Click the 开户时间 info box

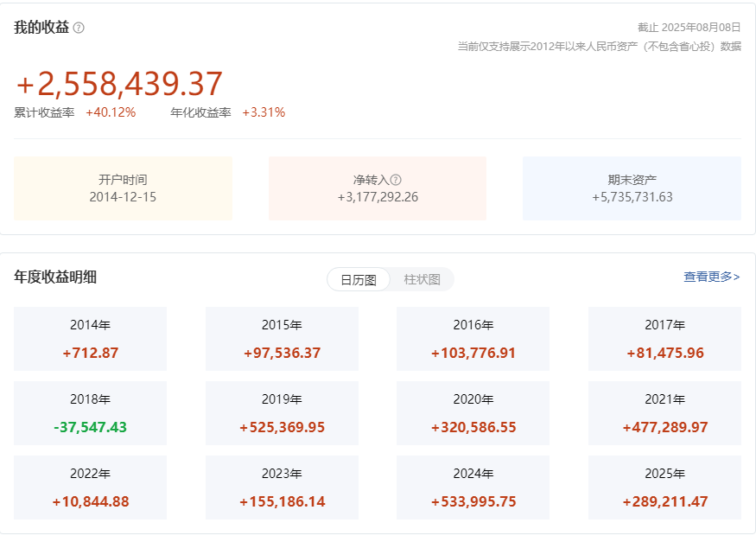click(123, 188)
